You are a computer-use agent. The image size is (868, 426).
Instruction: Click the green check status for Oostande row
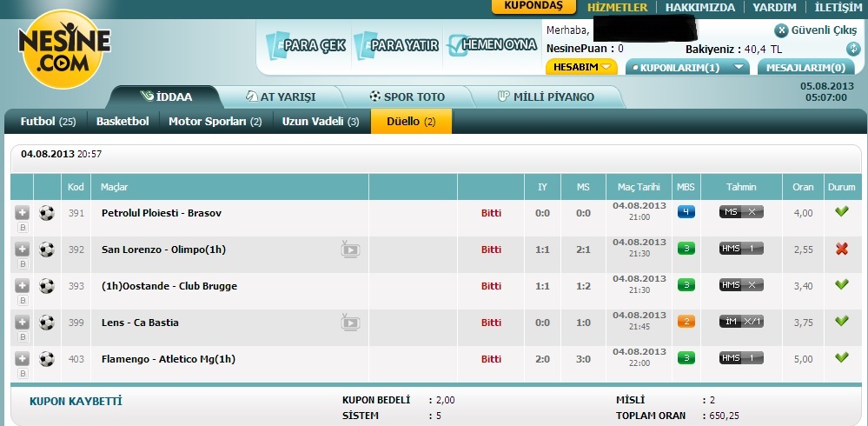point(842,284)
